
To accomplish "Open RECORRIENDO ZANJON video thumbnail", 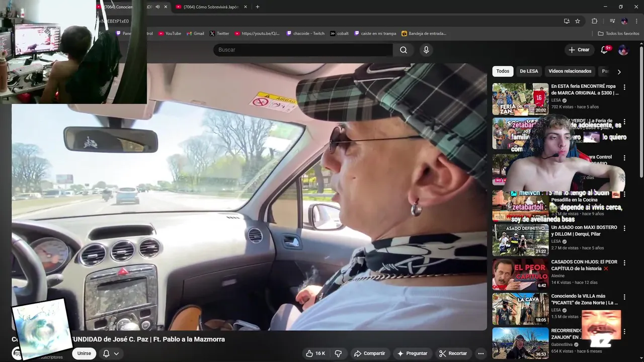I will pos(520,343).
